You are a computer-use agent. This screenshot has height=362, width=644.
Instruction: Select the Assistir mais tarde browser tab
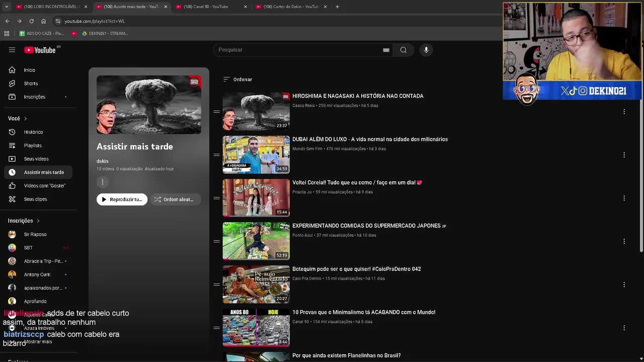tap(131, 7)
